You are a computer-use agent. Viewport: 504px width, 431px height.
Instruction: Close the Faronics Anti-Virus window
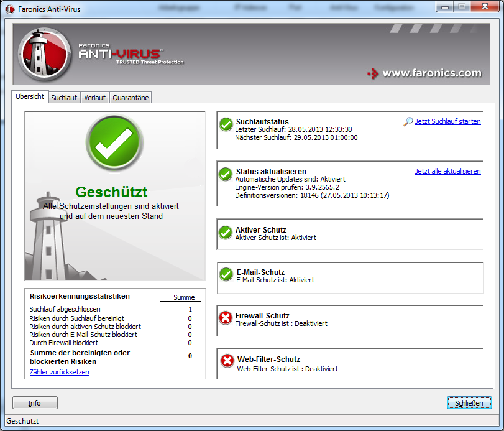pos(485,6)
